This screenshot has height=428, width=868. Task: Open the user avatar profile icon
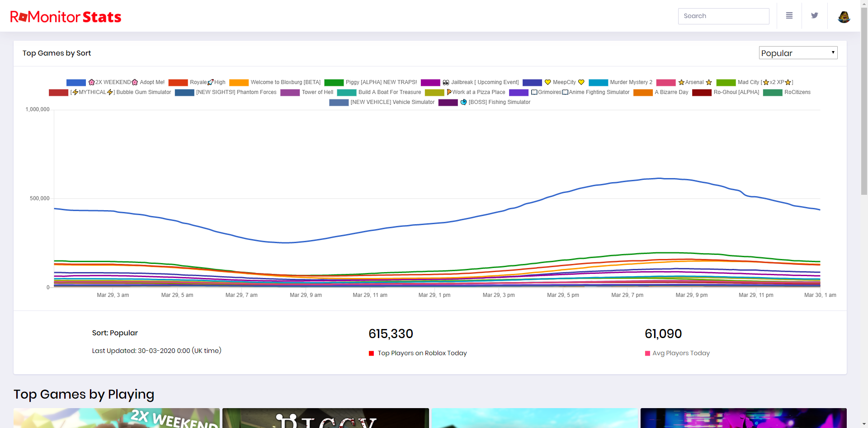[844, 17]
